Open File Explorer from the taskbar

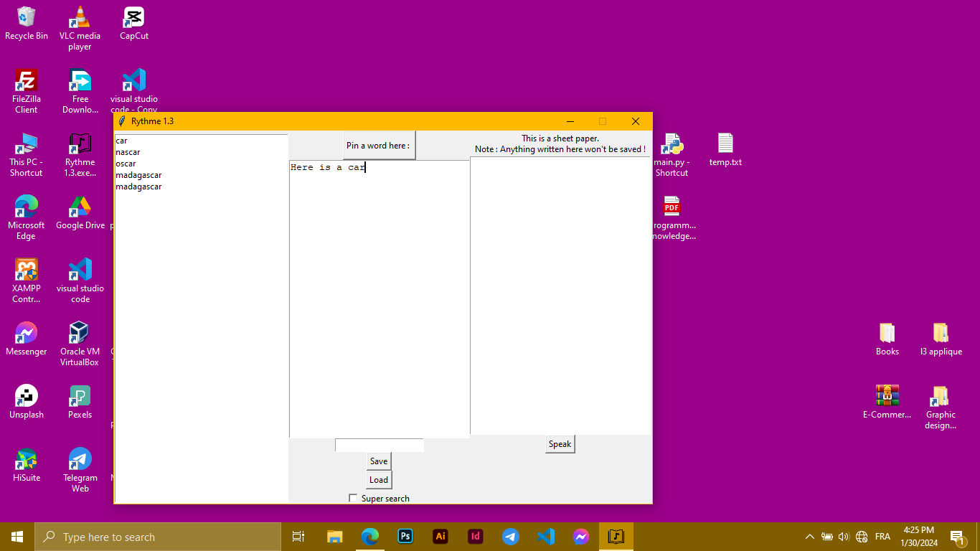[335, 536]
